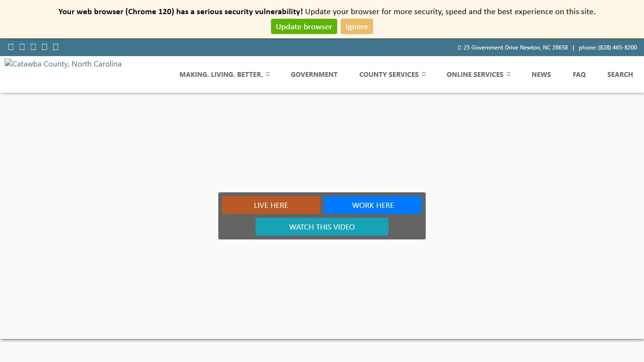The height and width of the screenshot is (362, 644).
Task: Click the phone number (828) 465-8200
Action: [617, 48]
